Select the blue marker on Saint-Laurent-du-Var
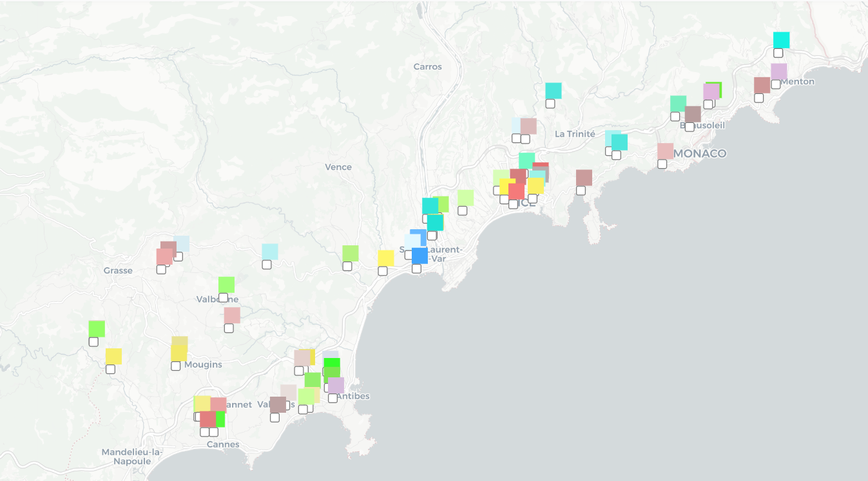The height and width of the screenshot is (481, 868). [x=420, y=256]
